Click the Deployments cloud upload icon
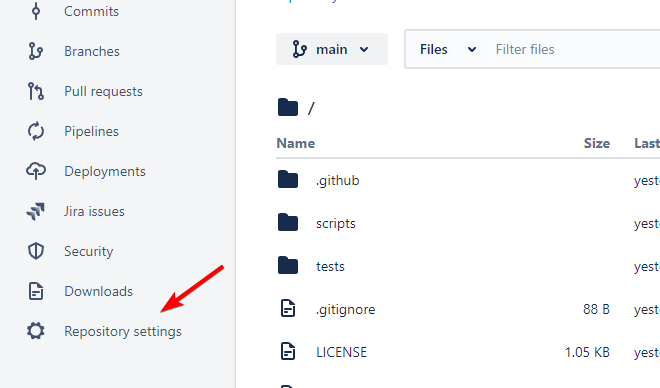The height and width of the screenshot is (388, 660). click(36, 171)
